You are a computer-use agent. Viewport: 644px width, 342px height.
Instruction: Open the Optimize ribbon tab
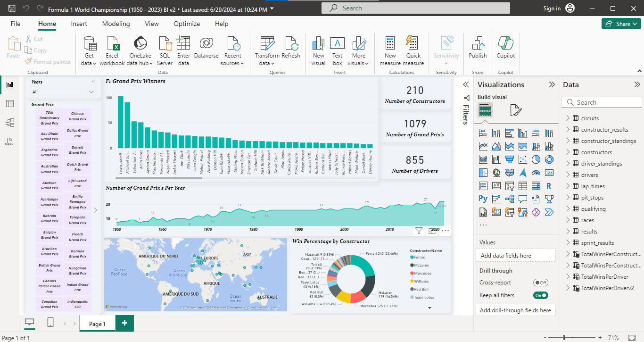pyautogui.click(x=187, y=24)
